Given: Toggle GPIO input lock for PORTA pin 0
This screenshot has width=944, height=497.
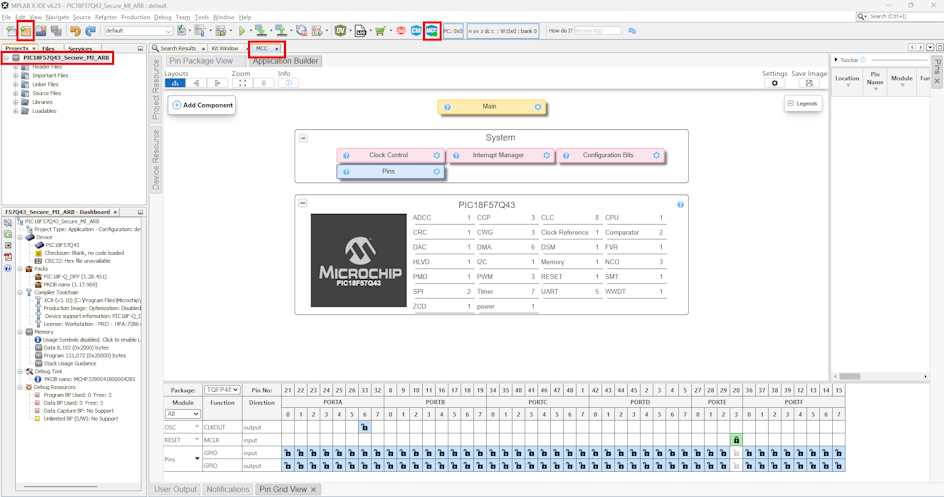Looking at the screenshot, I should point(288,453).
